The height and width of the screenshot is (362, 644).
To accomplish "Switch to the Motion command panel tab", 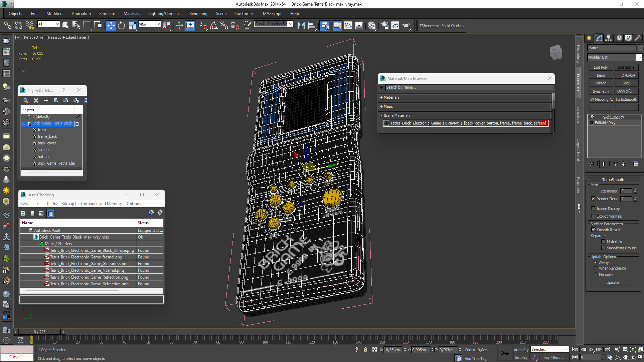I will pyautogui.click(x=619, y=38).
